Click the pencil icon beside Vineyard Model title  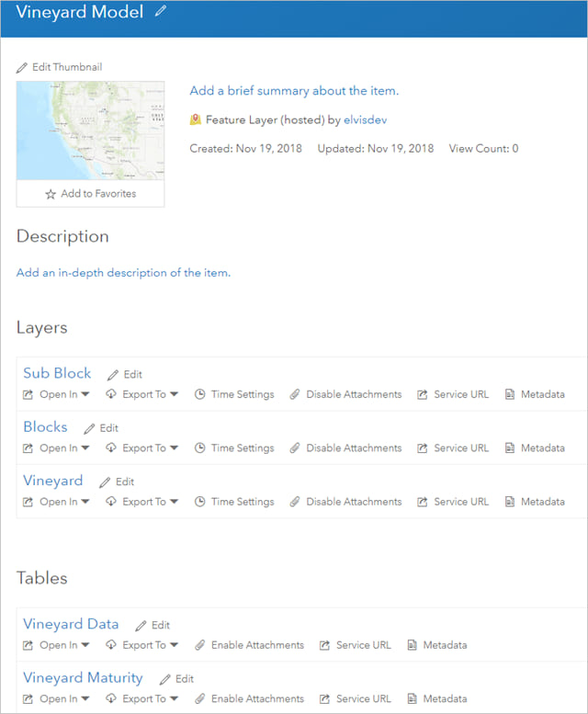tap(162, 12)
